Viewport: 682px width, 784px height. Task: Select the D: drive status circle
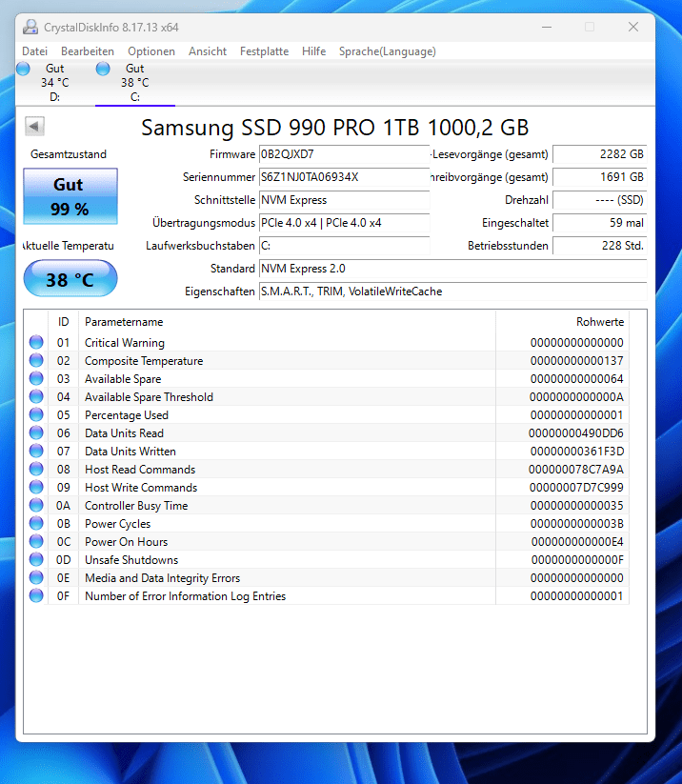pyautogui.click(x=23, y=69)
